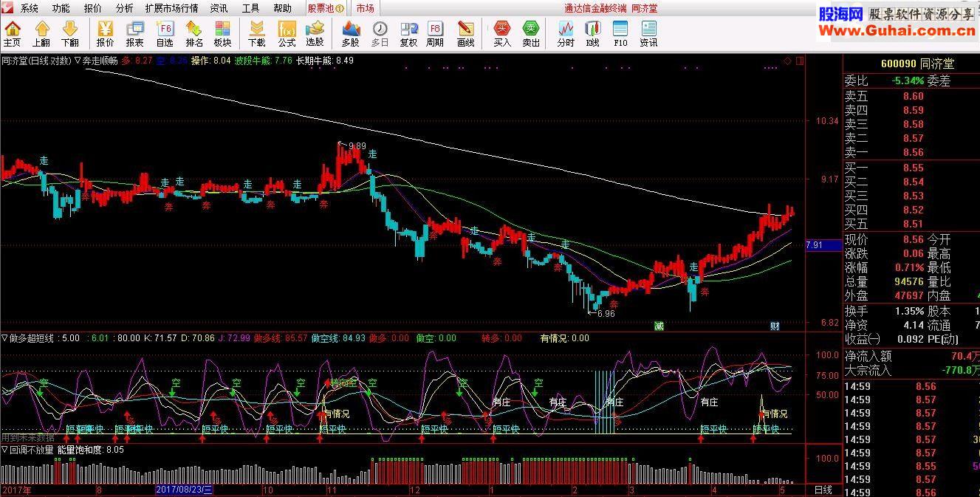Screen dimensions: 980x497
Task: Click the 总量 value 94576
Action: (908, 281)
